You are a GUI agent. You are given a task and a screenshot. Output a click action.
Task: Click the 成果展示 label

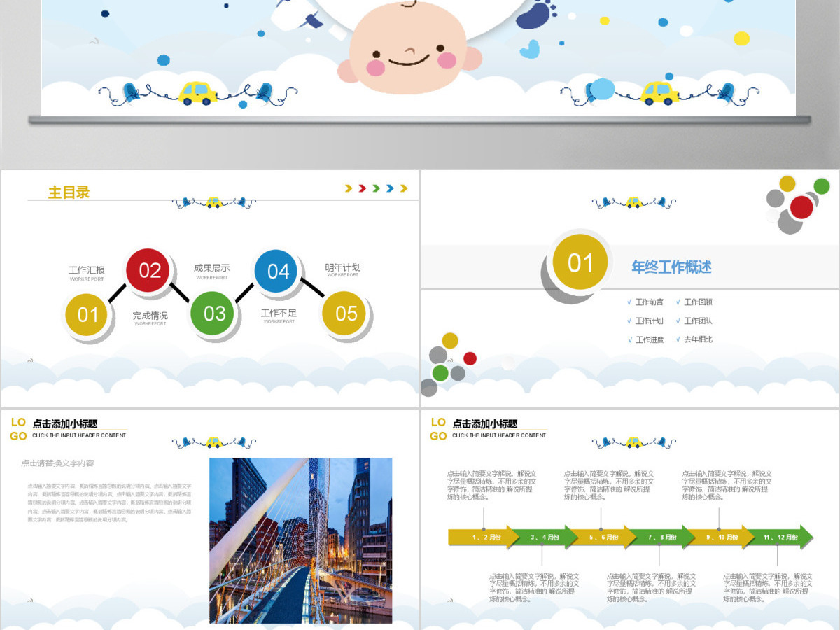[211, 268]
